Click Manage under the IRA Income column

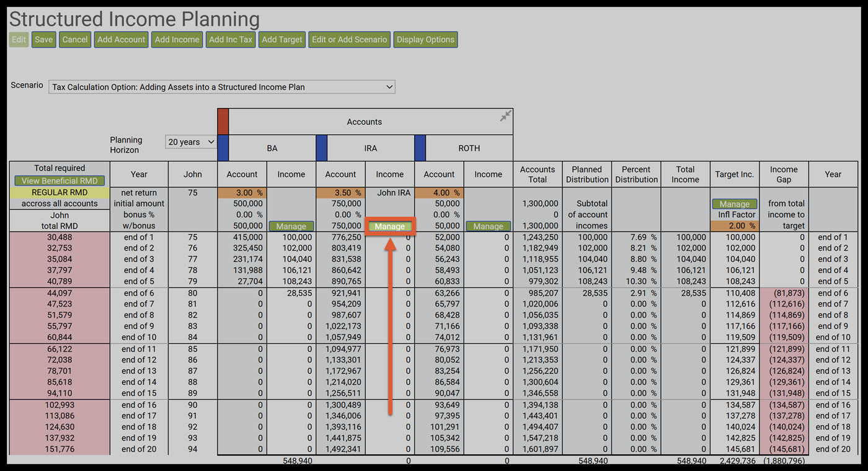click(389, 227)
